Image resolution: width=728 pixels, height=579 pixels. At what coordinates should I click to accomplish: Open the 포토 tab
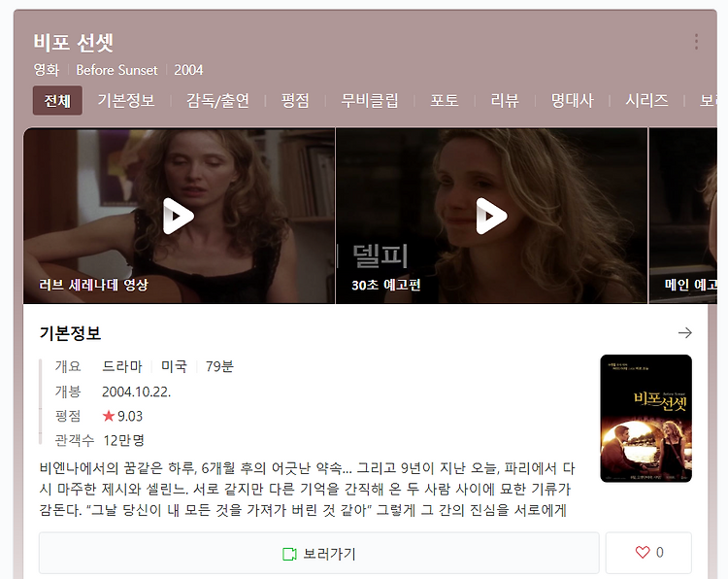[x=444, y=100]
